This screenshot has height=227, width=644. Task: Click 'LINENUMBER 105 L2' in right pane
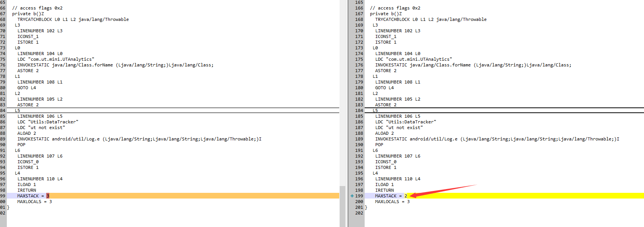pos(398,99)
